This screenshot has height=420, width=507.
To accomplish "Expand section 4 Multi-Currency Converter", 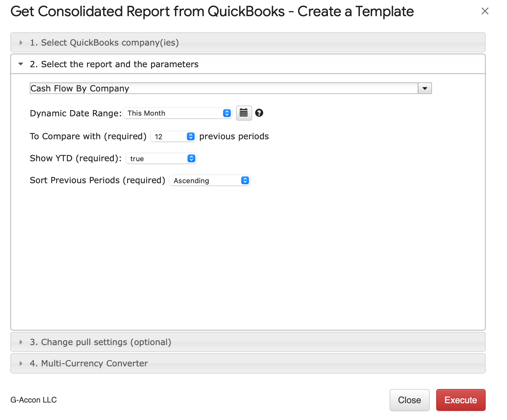I will tap(248, 363).
